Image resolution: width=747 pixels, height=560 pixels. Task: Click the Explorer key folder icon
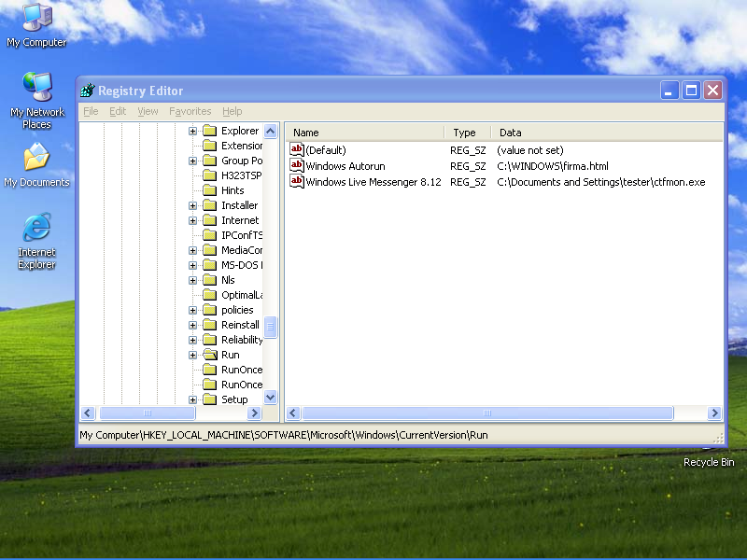tap(209, 131)
